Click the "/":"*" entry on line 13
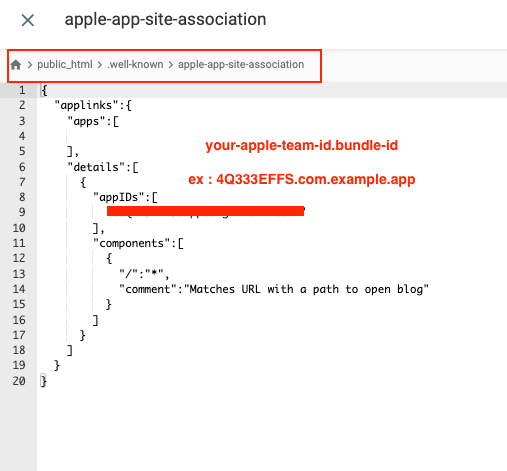This screenshot has width=507, height=471. (144, 274)
